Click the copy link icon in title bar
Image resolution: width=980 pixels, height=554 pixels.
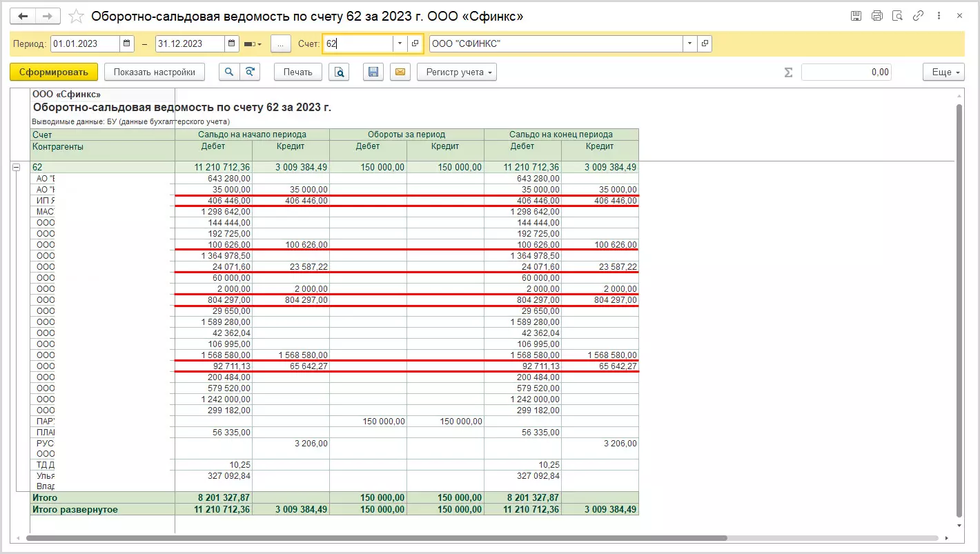918,16
